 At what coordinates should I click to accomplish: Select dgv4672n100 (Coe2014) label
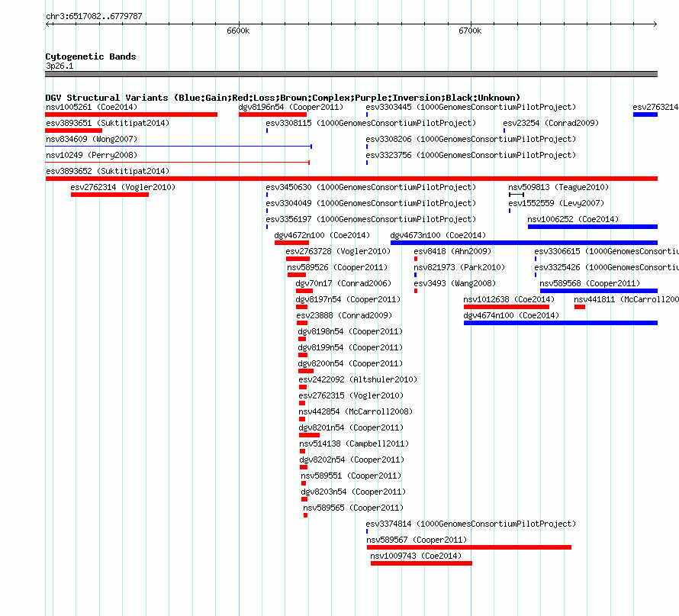322,235
